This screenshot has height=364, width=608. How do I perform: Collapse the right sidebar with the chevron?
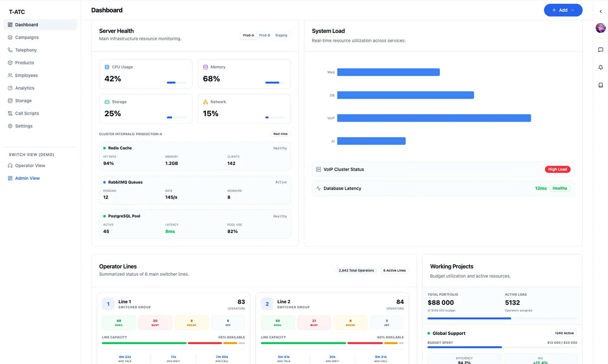pos(601,11)
